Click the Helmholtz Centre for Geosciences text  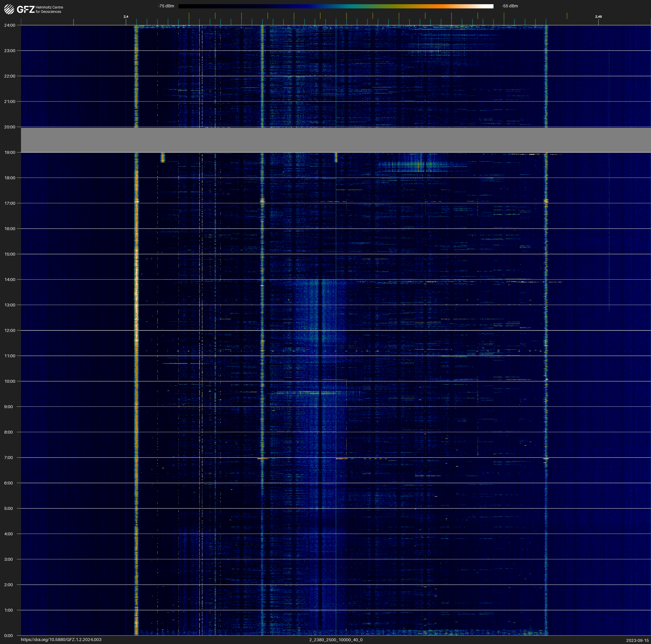pyautogui.click(x=49, y=9)
